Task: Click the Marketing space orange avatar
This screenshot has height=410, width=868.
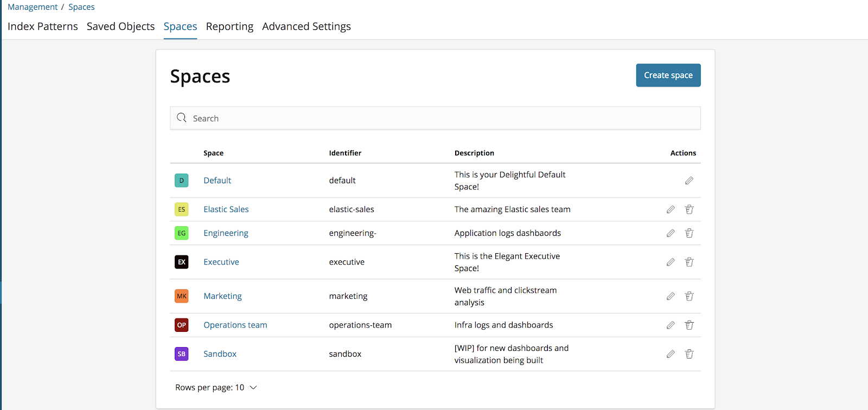Action: tap(181, 296)
